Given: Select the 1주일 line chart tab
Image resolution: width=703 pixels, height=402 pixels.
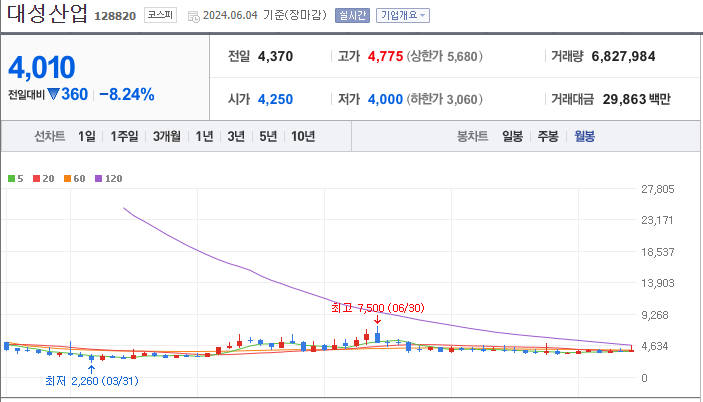Looking at the screenshot, I should point(124,136).
